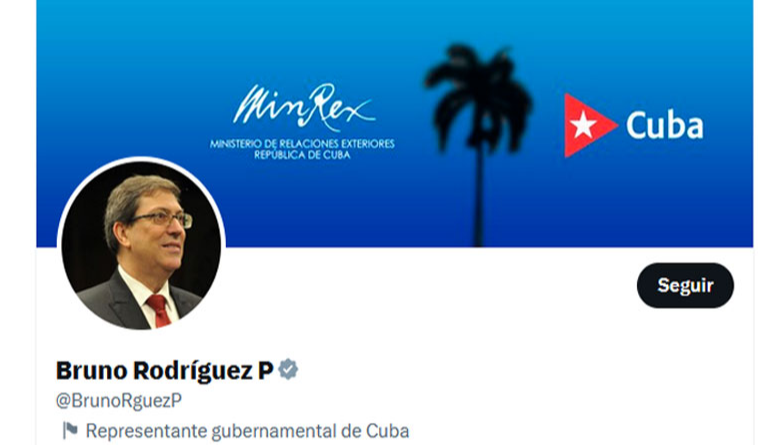Screen dimensions: 778x445
Task: Click the red triangle Cuba emblem
Action: pos(590,125)
